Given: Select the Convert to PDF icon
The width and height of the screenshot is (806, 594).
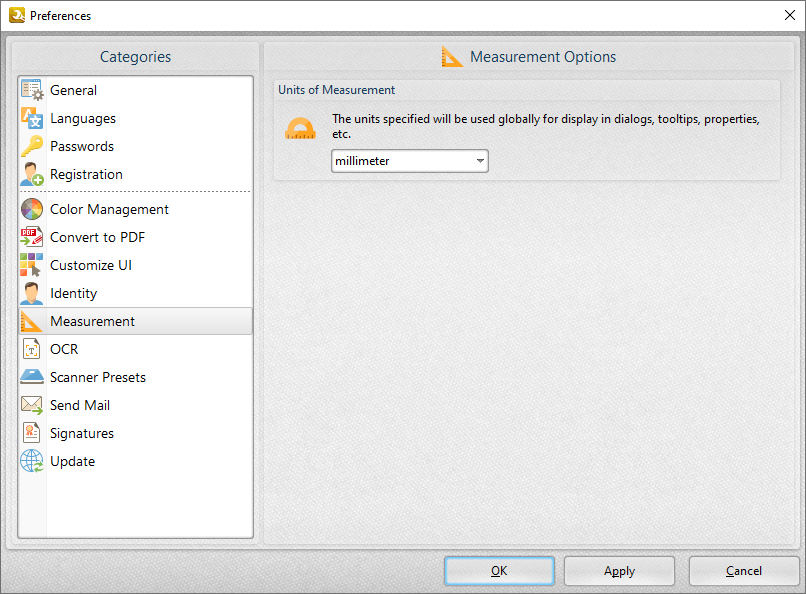Looking at the screenshot, I should click(31, 237).
